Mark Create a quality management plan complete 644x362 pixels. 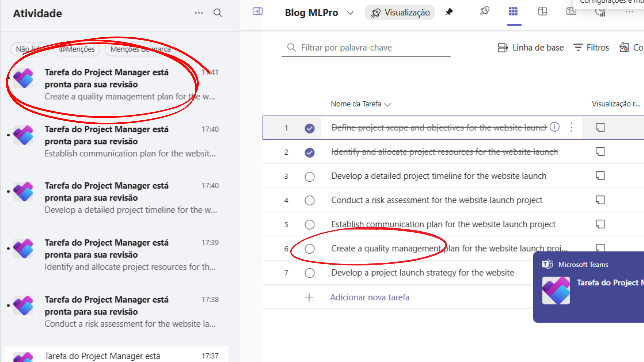[x=310, y=249]
